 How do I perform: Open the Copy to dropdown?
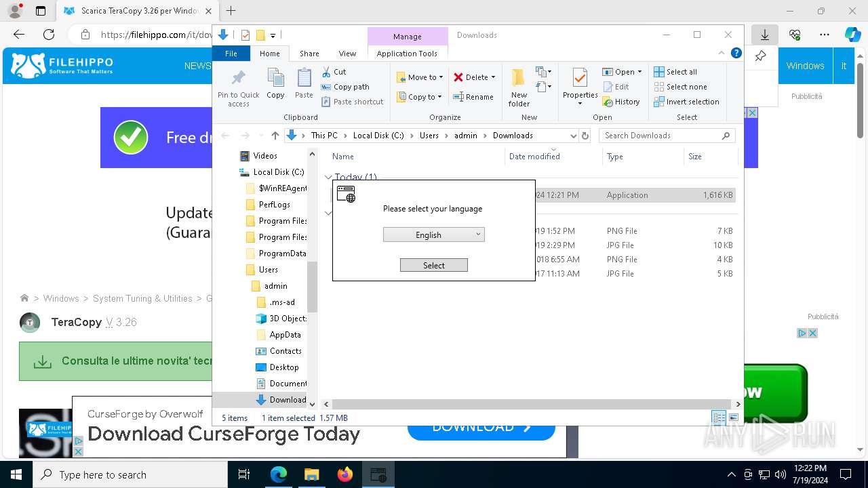(420, 97)
